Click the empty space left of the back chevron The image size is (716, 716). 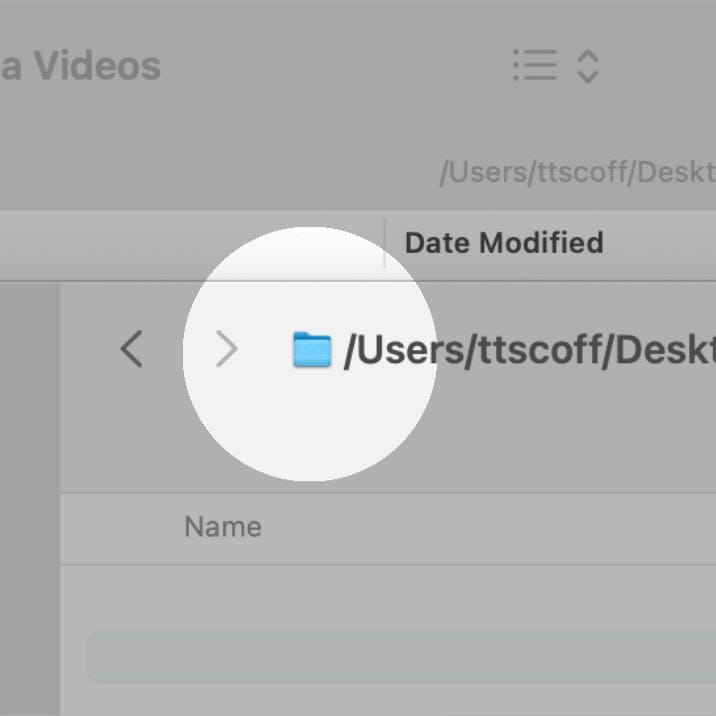tap(85, 350)
